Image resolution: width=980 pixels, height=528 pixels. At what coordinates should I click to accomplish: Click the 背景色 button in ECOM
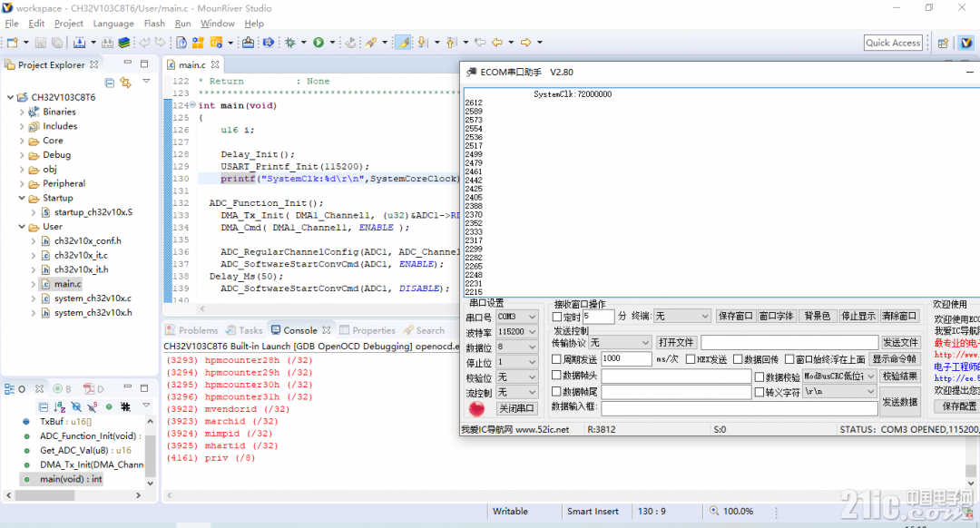(817, 317)
